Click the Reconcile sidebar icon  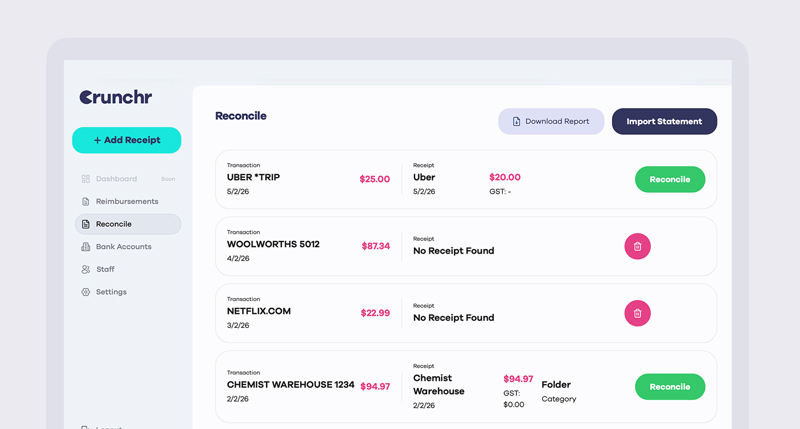click(86, 224)
